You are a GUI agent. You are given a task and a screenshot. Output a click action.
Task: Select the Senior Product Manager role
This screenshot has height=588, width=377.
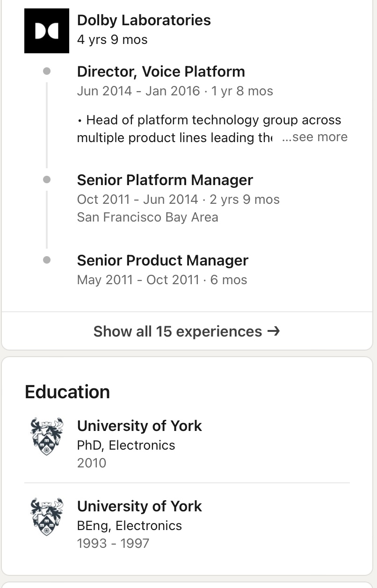click(163, 260)
